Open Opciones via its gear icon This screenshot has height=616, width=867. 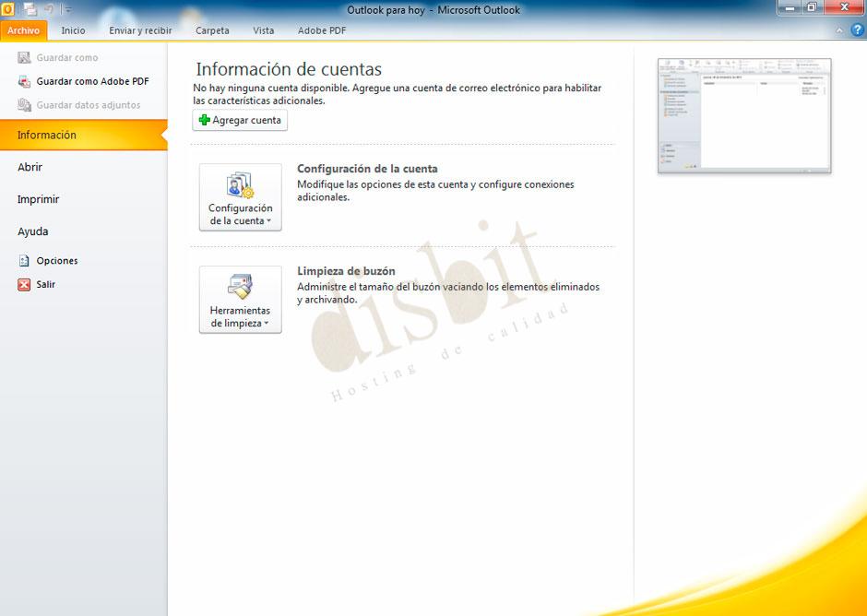(23, 261)
